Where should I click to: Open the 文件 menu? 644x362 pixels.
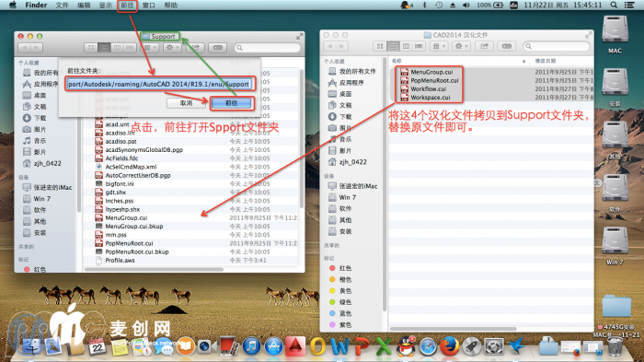pyautogui.click(x=62, y=5)
